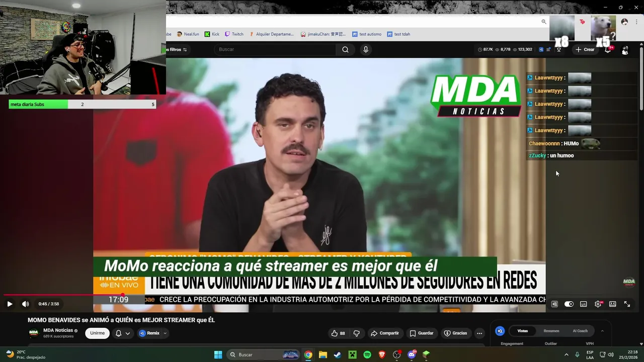Turn on subtitles in the video player
This screenshot has height=362, width=644.
584,304
